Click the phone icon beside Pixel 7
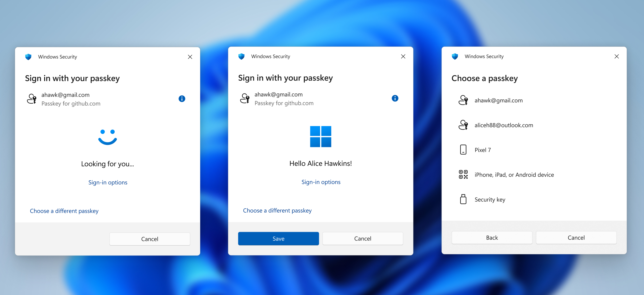 point(463,150)
